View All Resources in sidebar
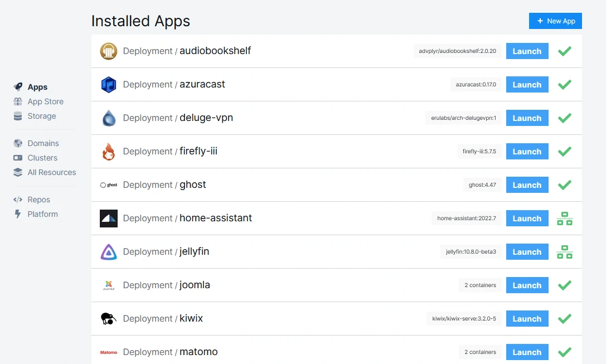 [52, 172]
